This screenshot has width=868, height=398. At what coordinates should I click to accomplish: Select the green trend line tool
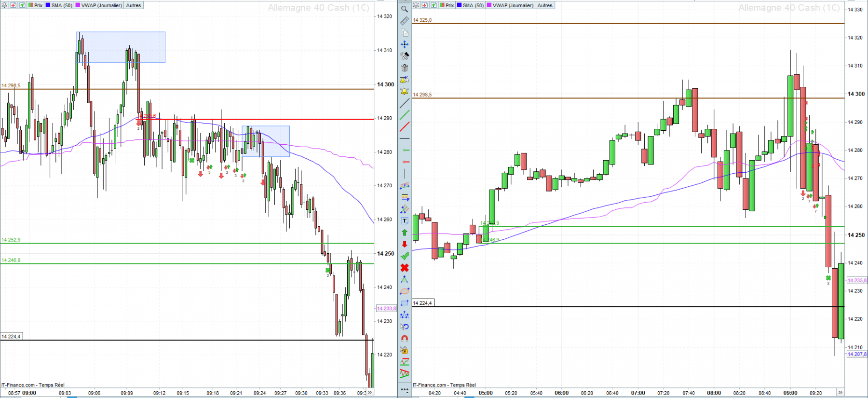click(405, 115)
